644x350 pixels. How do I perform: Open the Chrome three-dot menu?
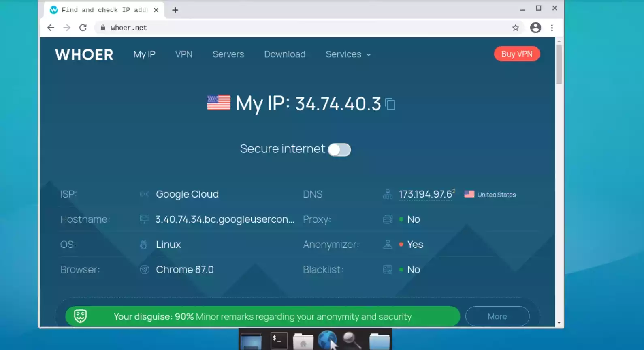(x=552, y=28)
